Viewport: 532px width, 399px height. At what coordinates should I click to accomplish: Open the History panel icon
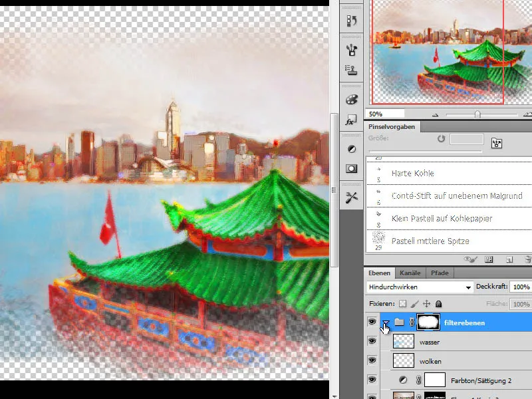point(352,21)
